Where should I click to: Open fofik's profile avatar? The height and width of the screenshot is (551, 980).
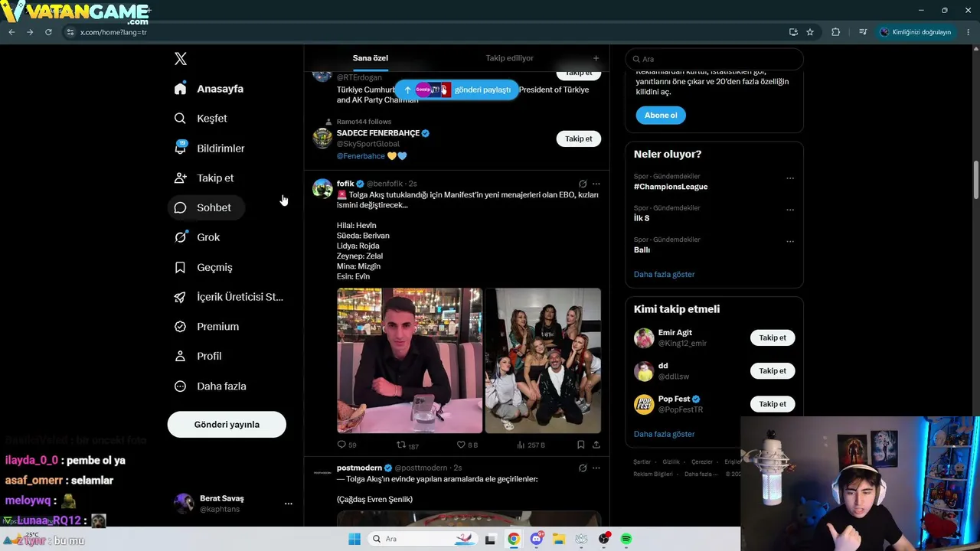pos(322,188)
